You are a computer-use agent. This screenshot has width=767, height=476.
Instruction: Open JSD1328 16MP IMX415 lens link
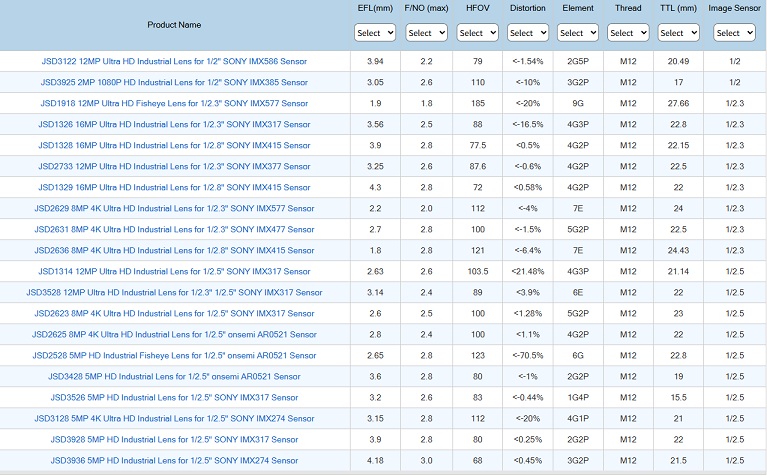click(x=174, y=146)
